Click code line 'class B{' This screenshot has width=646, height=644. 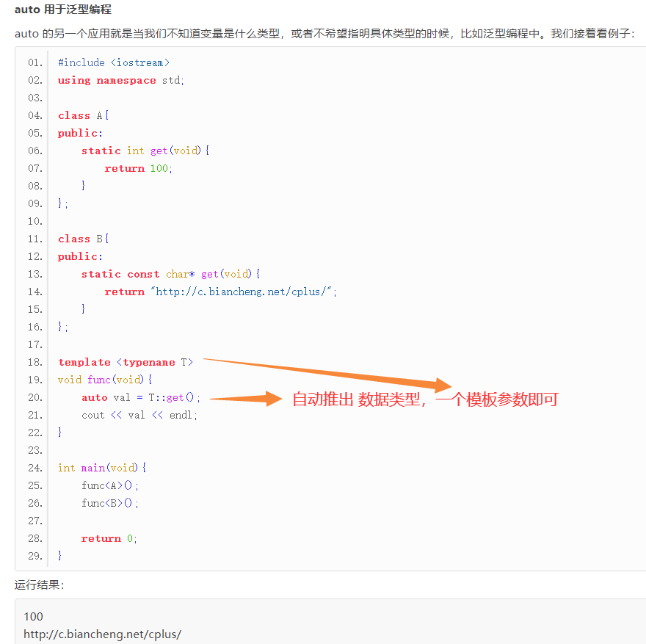pyautogui.click(x=83, y=239)
